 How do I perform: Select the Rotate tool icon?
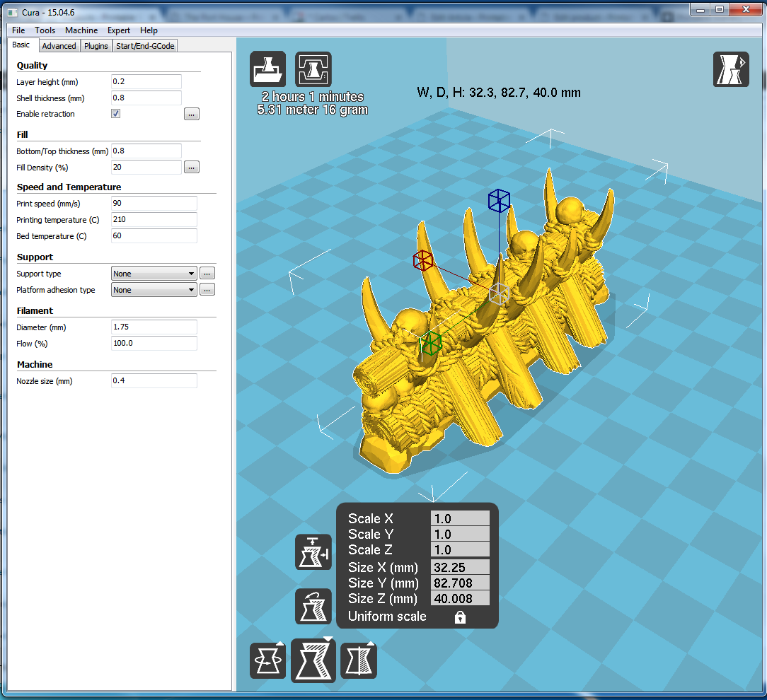(268, 661)
